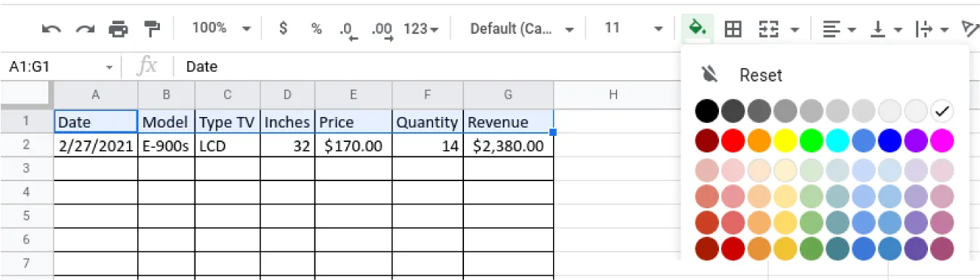The height and width of the screenshot is (280, 980).
Task: Click the Vertical align icon
Action: coord(877,29)
